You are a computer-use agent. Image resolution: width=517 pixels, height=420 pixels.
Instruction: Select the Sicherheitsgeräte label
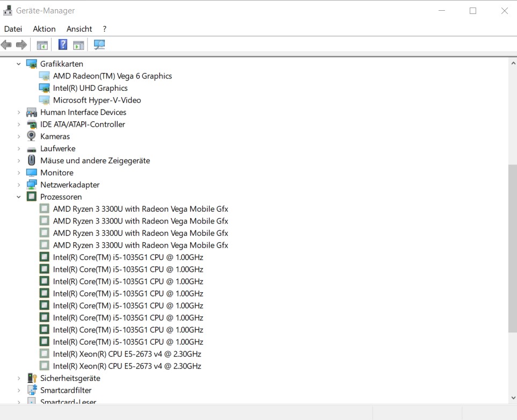point(70,378)
